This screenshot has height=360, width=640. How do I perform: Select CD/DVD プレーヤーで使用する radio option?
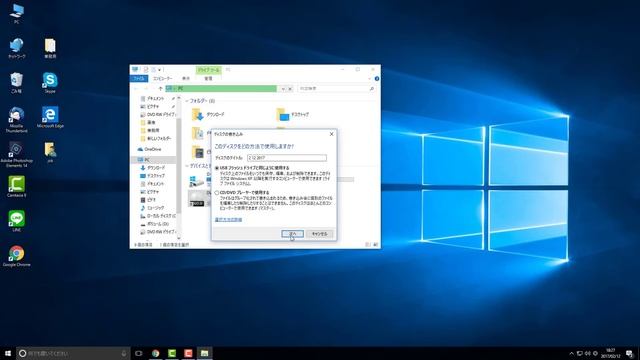point(217,193)
